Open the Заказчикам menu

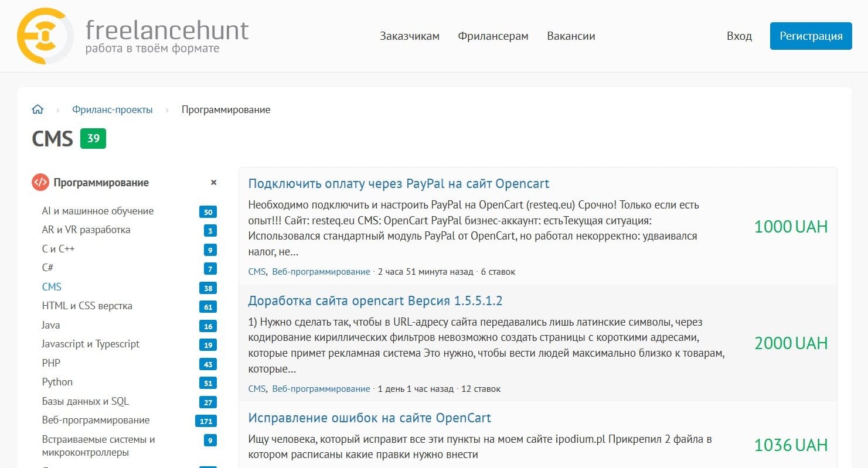tap(409, 36)
